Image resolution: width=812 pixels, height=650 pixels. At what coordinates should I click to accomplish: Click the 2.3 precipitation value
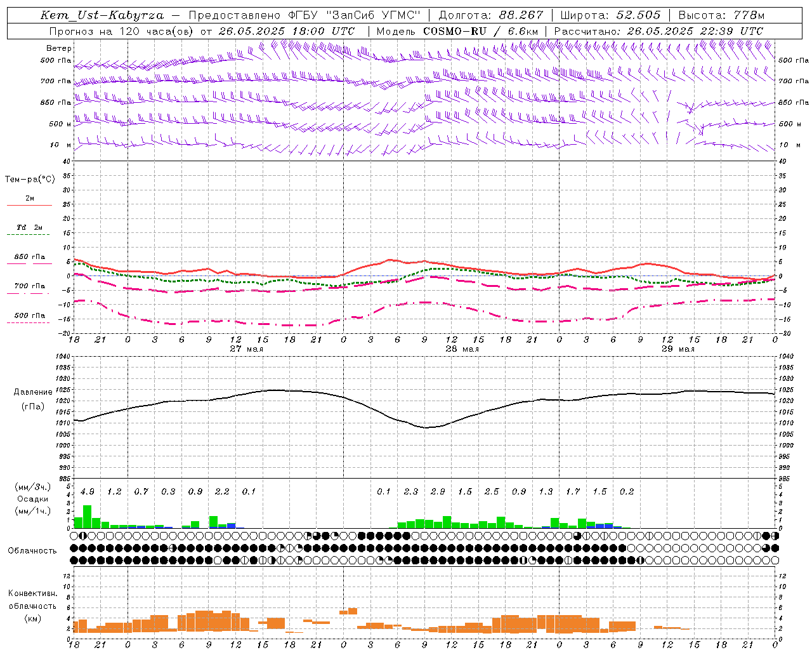coord(411,492)
